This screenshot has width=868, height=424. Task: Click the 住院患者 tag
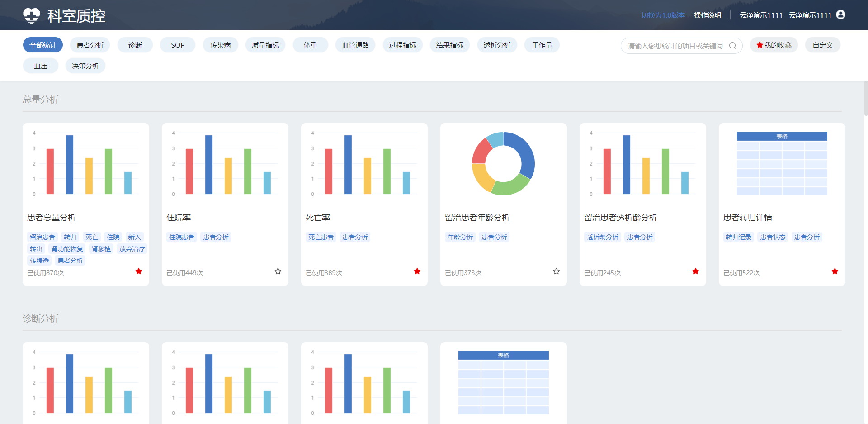pyautogui.click(x=182, y=237)
